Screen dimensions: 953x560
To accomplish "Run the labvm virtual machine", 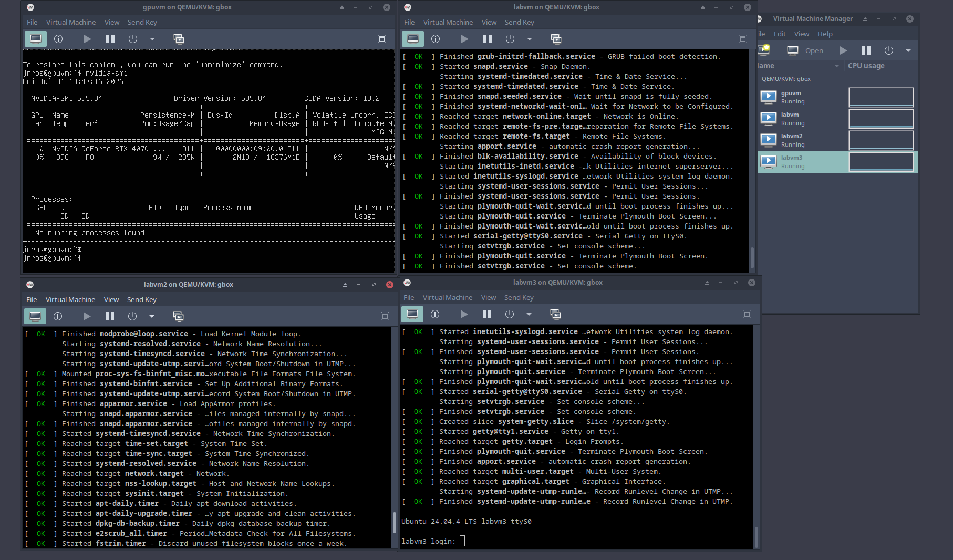I will (x=464, y=39).
